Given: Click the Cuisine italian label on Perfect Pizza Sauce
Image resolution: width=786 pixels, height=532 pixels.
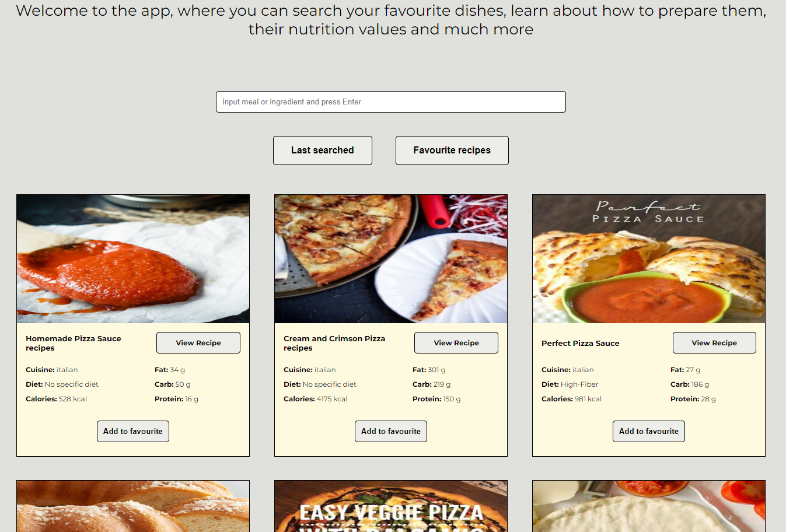Looking at the screenshot, I should (568, 369).
